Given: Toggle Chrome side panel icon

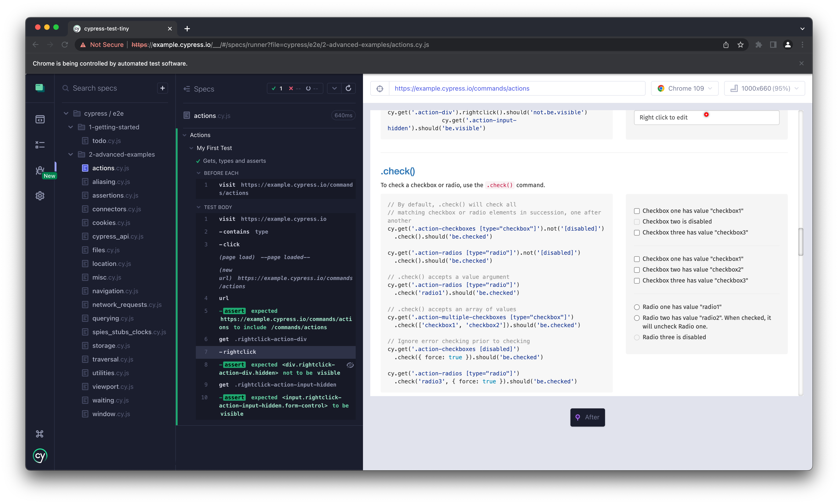Looking at the screenshot, I should click(x=773, y=45).
